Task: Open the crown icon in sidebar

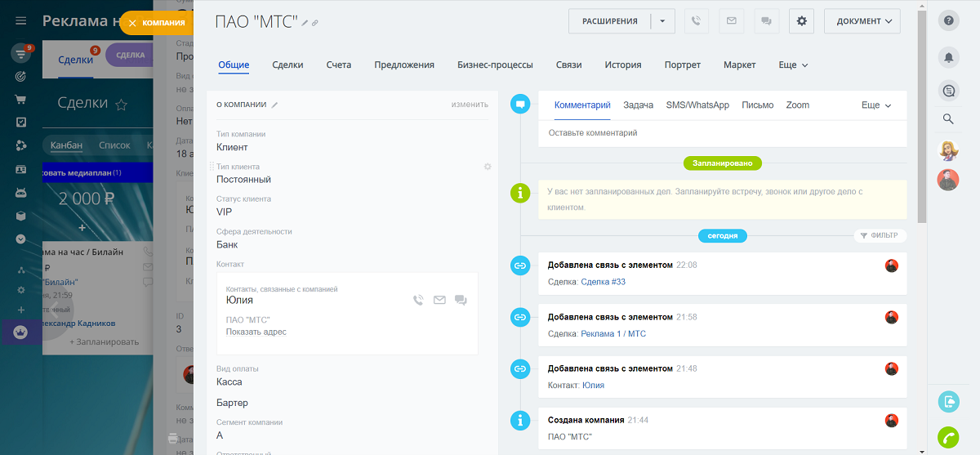Action: 21,332
